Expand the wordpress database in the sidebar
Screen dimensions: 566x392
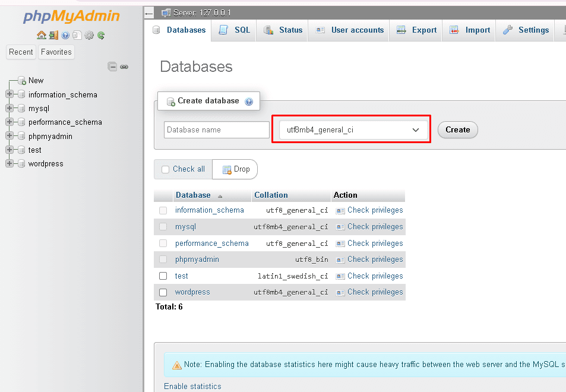(x=10, y=163)
